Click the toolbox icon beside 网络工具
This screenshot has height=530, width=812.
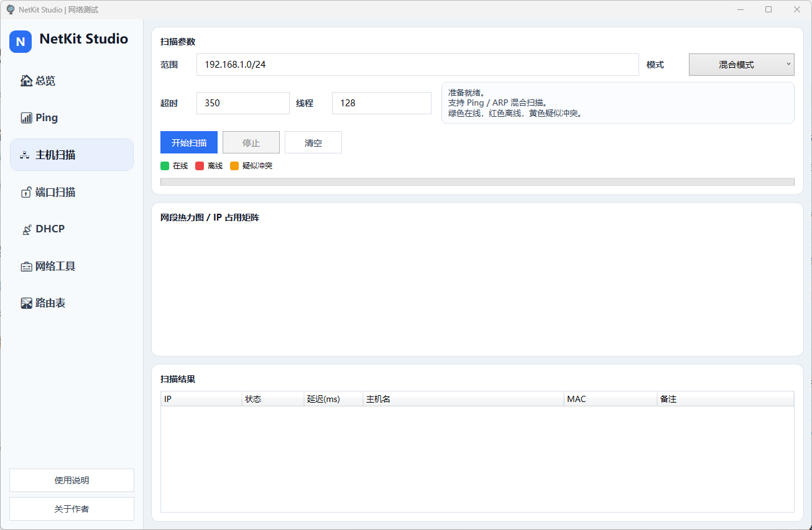26,267
